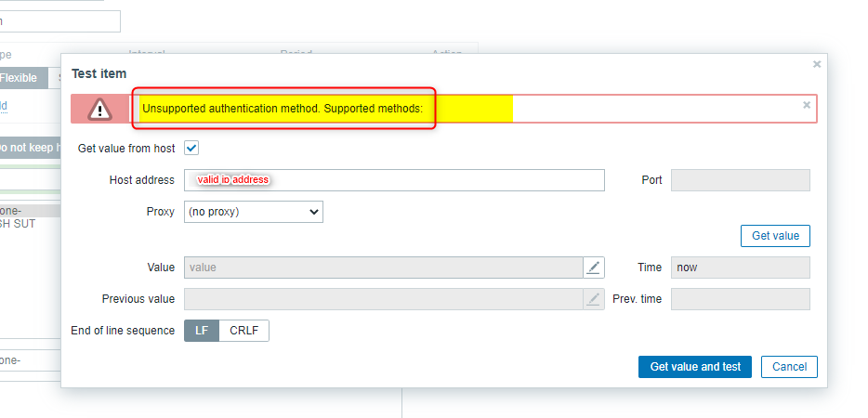The image size is (868, 418).
Task: Click the warning triangle icon
Action: pos(99,109)
